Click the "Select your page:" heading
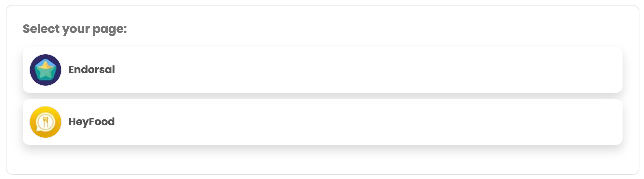 [x=75, y=29]
